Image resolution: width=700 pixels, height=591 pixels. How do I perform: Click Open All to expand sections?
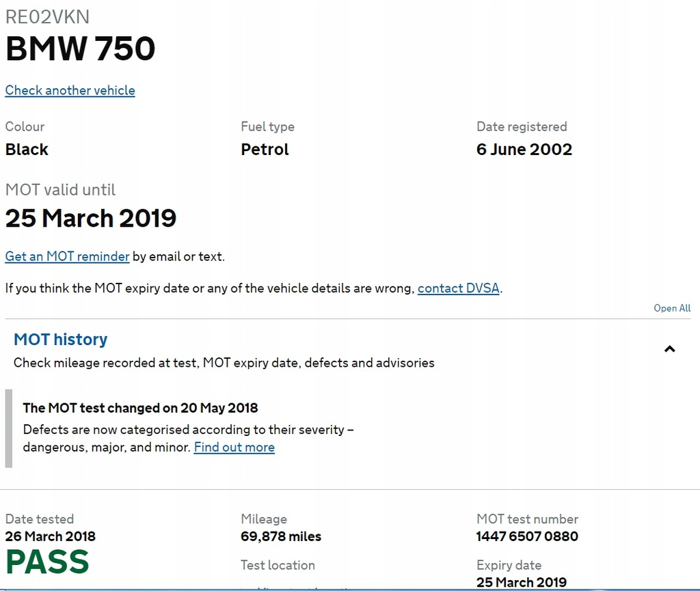click(x=672, y=308)
